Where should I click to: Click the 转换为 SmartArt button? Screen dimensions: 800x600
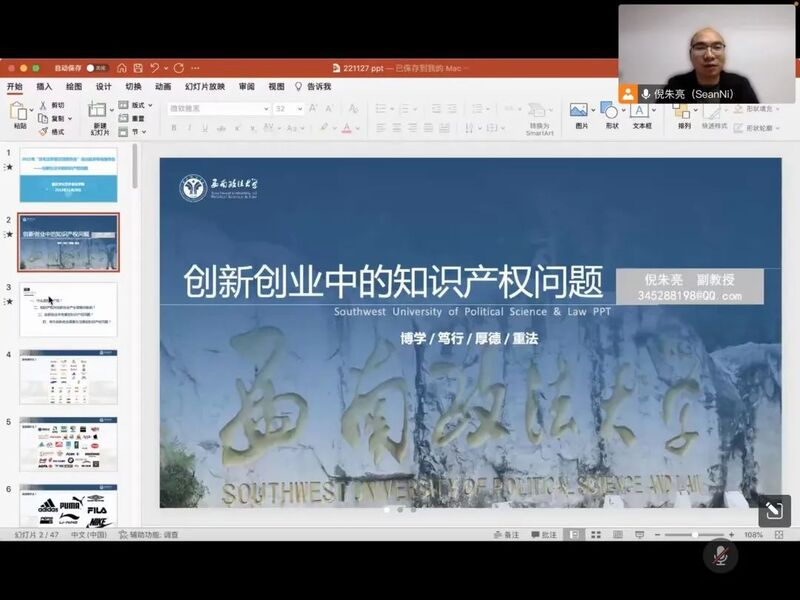(539, 119)
